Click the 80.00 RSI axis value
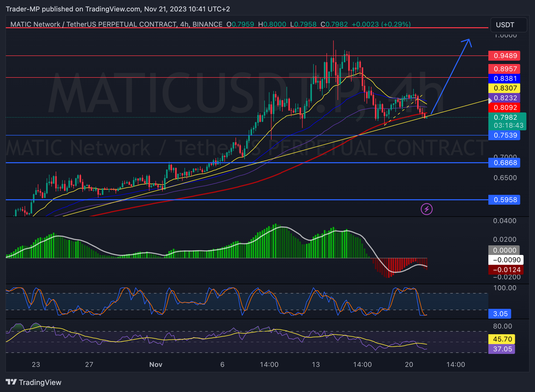Screen dimensions: 535x392 (503, 326)
